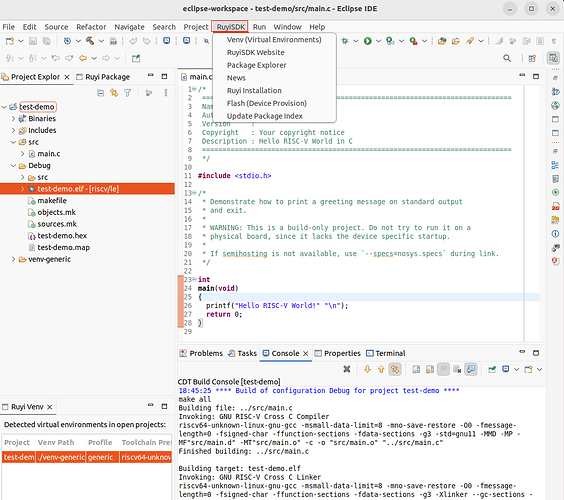Open the Window menu

pyautogui.click(x=287, y=27)
